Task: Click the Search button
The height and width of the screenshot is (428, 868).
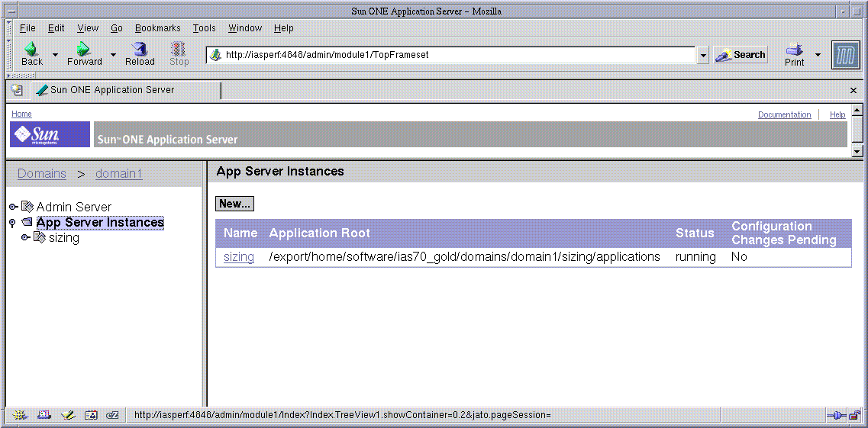Action: pyautogui.click(x=740, y=55)
